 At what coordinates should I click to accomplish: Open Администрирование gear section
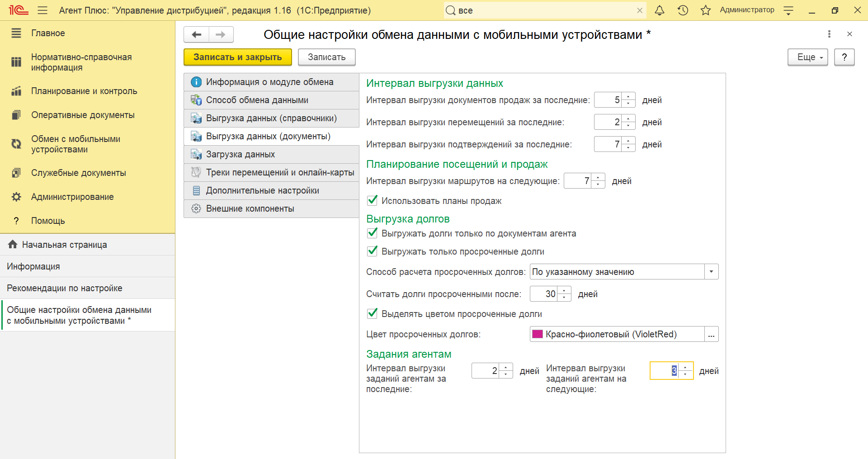pyautogui.click(x=72, y=197)
